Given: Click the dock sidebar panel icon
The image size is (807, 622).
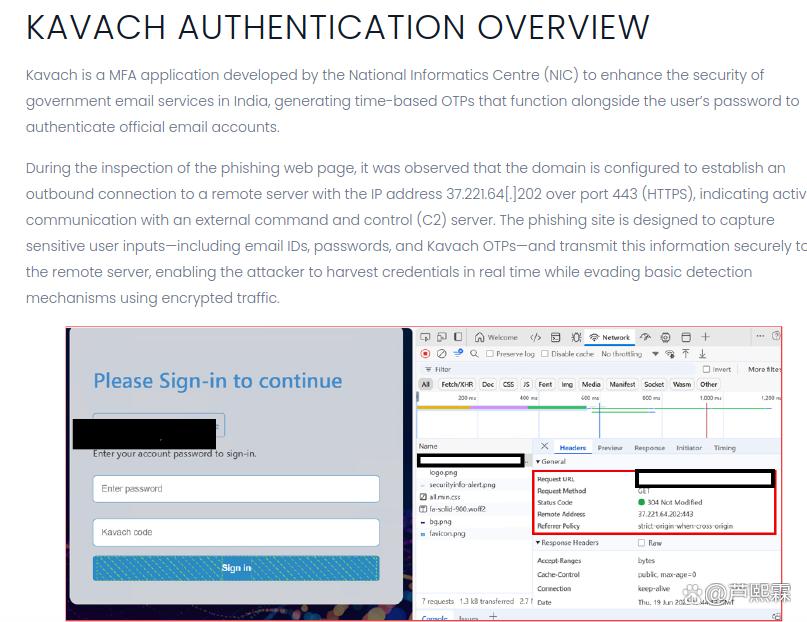Looking at the screenshot, I should 458,337.
